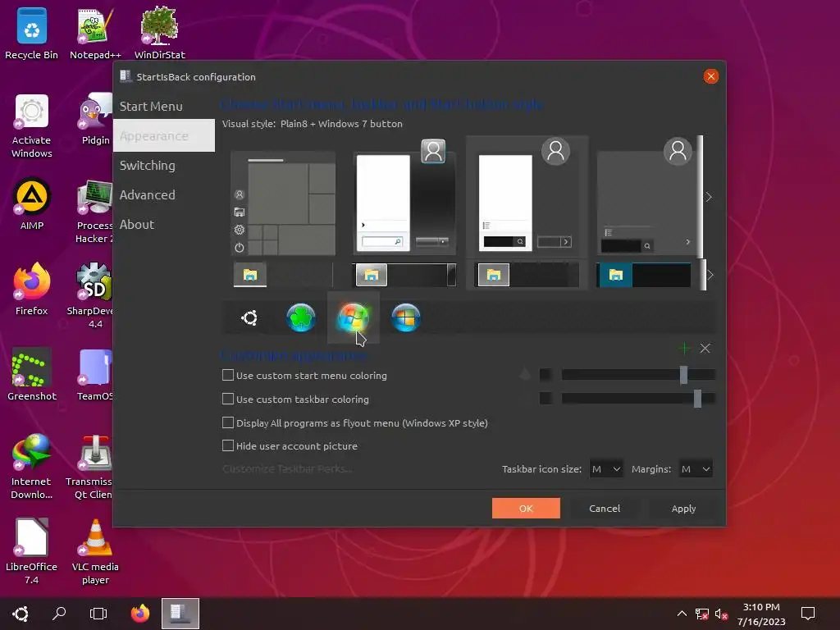Open Taskbar icon size dropdown
Viewport: 840px width, 630px height.
coord(606,469)
